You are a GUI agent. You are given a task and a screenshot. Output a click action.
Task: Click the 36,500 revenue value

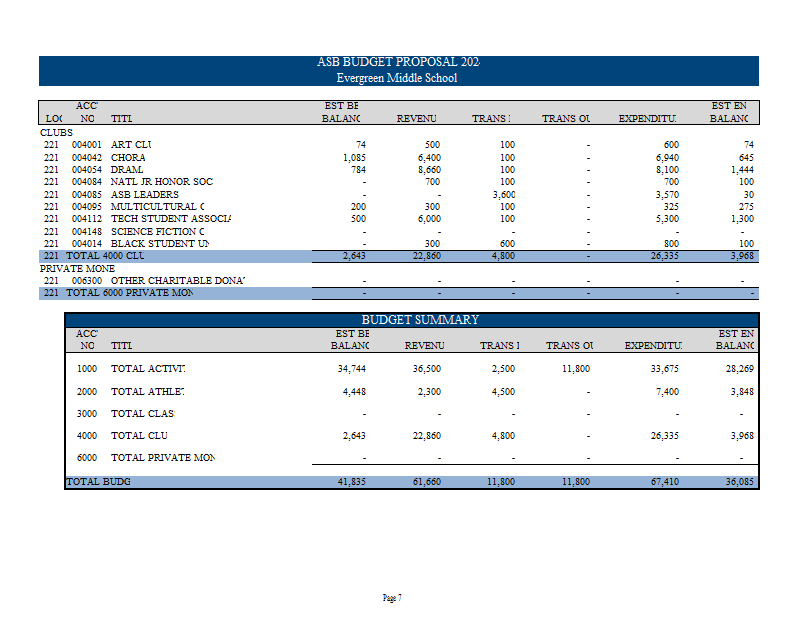pos(427,368)
